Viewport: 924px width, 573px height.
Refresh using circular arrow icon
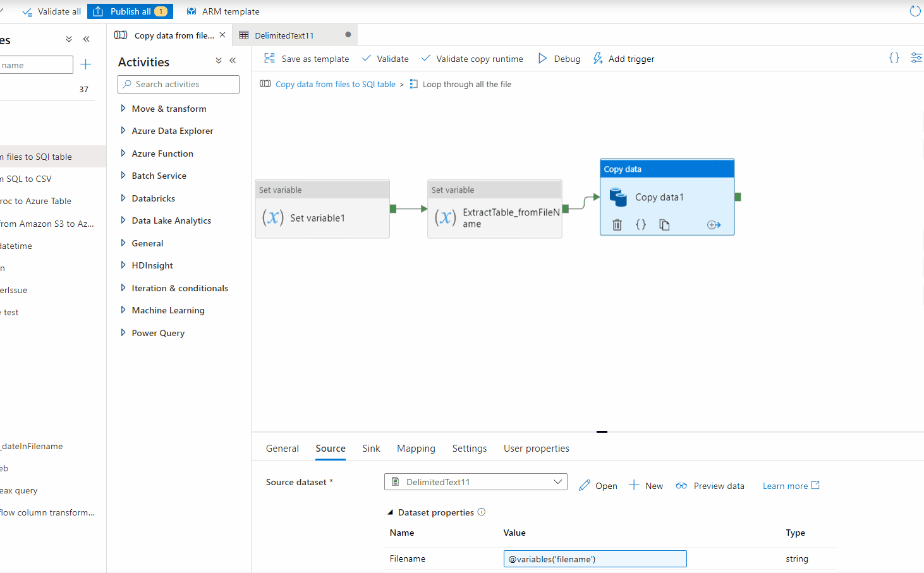coord(915,11)
